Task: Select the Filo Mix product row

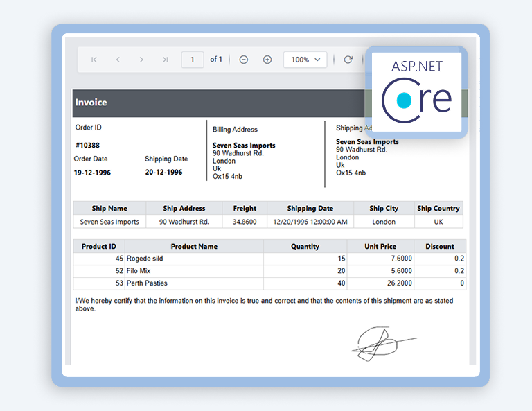Action: coord(269,271)
